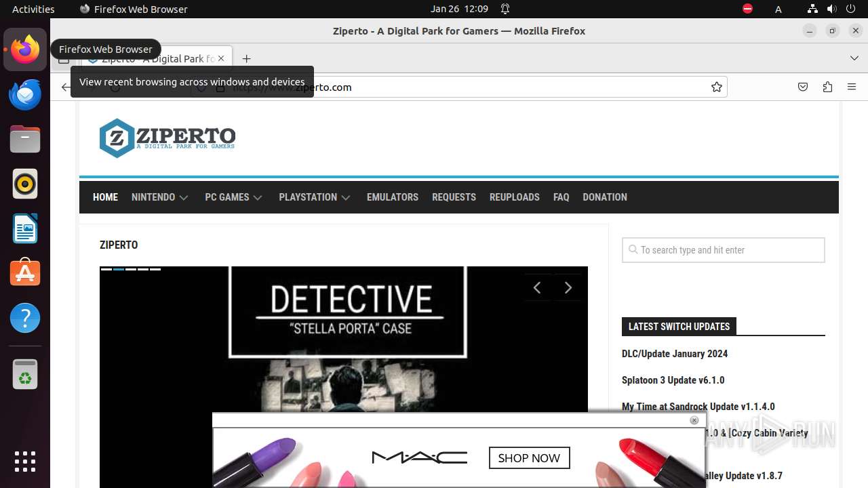
Task: Save page to Pocket
Action: click(x=803, y=87)
